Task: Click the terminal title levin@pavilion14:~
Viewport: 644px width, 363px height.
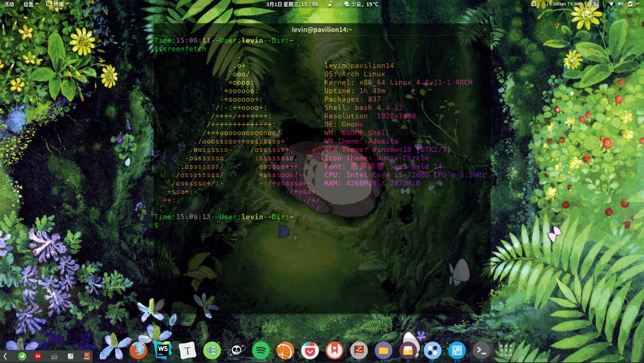Action: click(x=322, y=30)
